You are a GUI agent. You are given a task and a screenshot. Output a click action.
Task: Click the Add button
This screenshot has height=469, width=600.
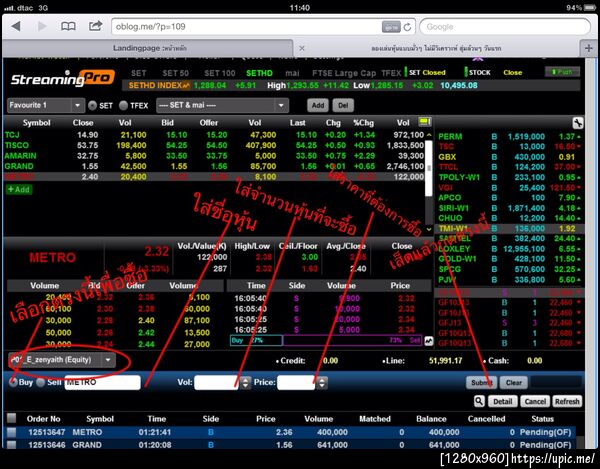[x=318, y=105]
